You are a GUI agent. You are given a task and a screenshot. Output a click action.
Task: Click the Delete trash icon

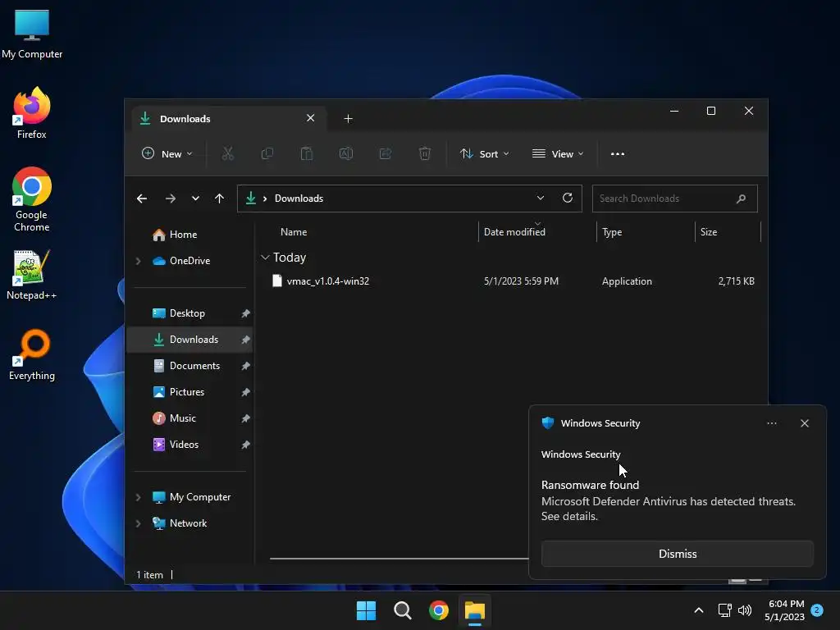click(424, 153)
